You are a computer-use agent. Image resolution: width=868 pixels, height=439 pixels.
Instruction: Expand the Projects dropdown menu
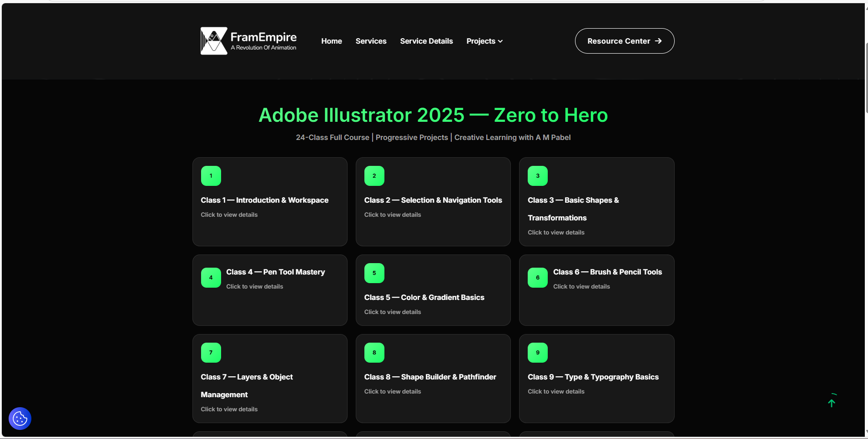point(484,41)
